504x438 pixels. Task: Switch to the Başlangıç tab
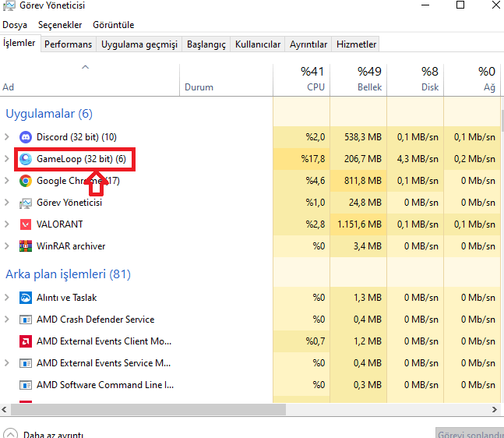coord(206,44)
